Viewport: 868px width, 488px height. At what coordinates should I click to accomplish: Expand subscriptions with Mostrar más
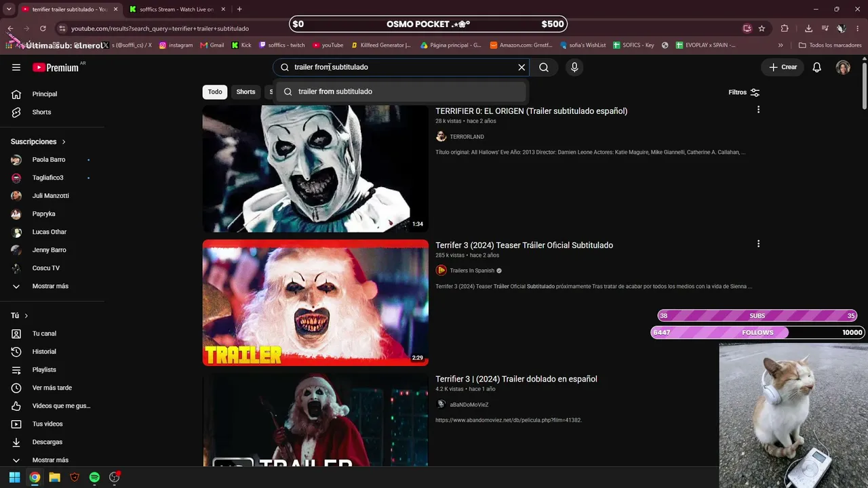[x=50, y=286]
